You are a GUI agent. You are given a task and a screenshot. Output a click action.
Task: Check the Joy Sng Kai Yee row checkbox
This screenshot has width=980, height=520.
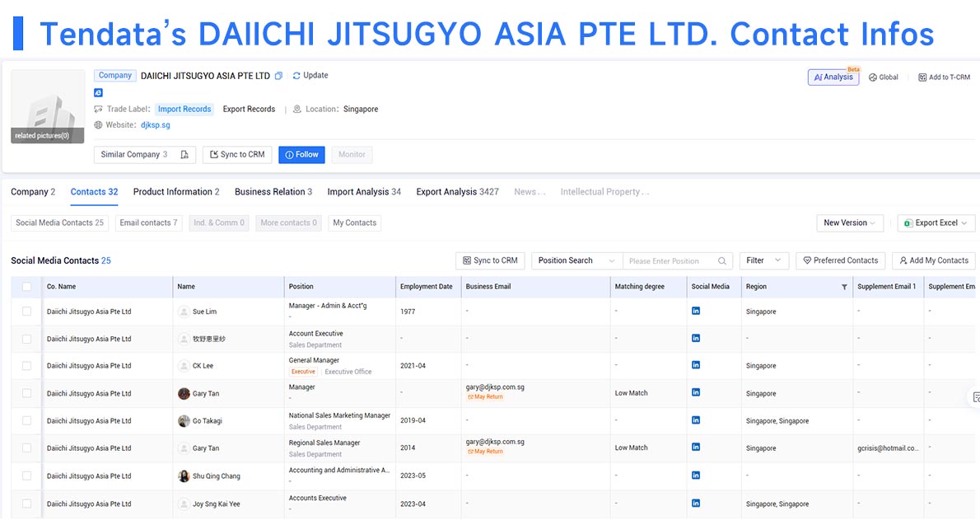pos(27,504)
